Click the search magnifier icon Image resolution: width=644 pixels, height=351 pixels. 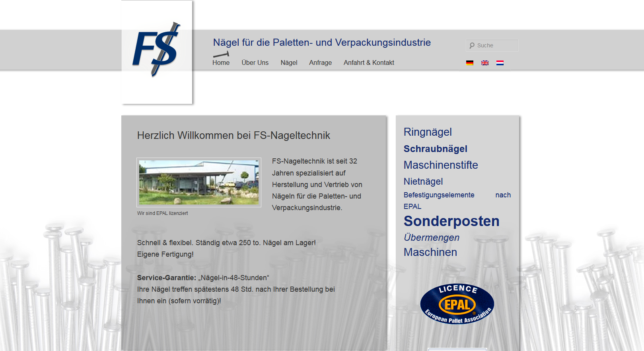(472, 45)
